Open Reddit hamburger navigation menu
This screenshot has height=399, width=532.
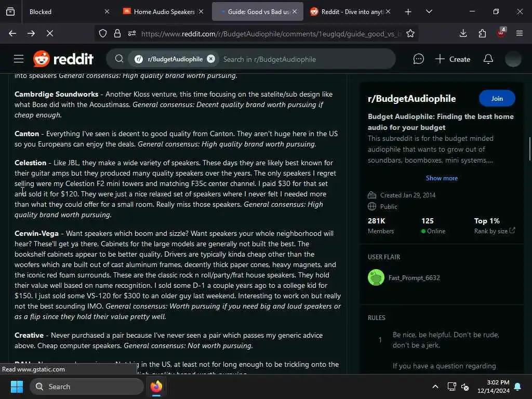click(x=19, y=59)
